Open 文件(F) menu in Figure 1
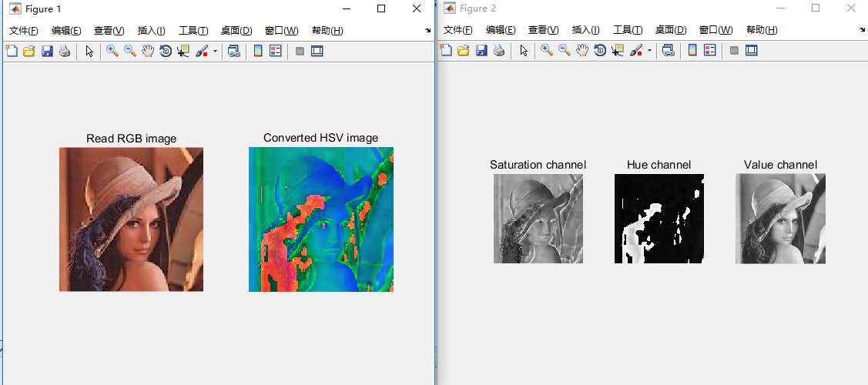868x385 pixels. (24, 31)
